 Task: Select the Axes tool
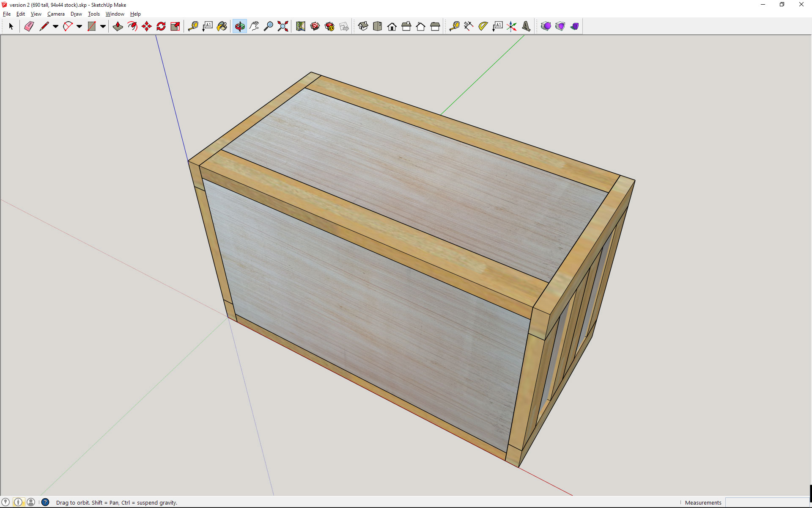tap(512, 26)
